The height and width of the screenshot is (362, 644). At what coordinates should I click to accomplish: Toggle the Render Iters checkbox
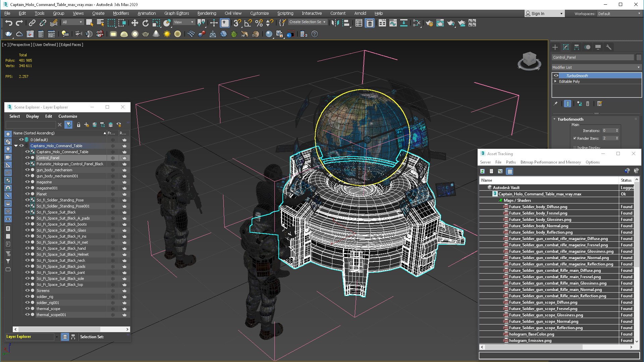575,138
